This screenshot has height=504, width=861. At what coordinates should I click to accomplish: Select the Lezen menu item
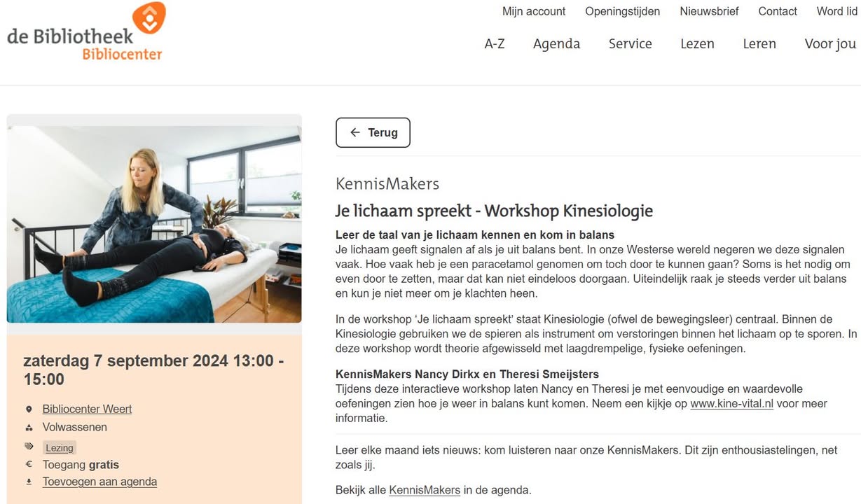point(697,43)
